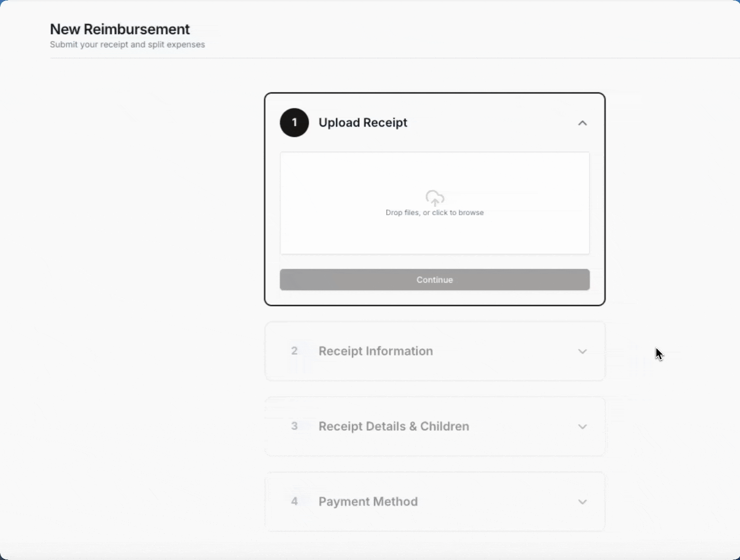The width and height of the screenshot is (740, 560).
Task: Click the "Submit your receipt" subtitle text
Action: [127, 45]
